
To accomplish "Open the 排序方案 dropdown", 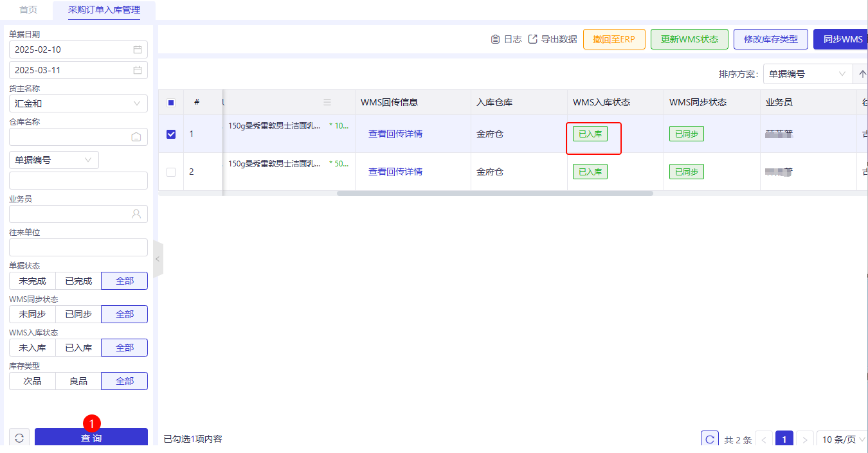I will (x=808, y=74).
